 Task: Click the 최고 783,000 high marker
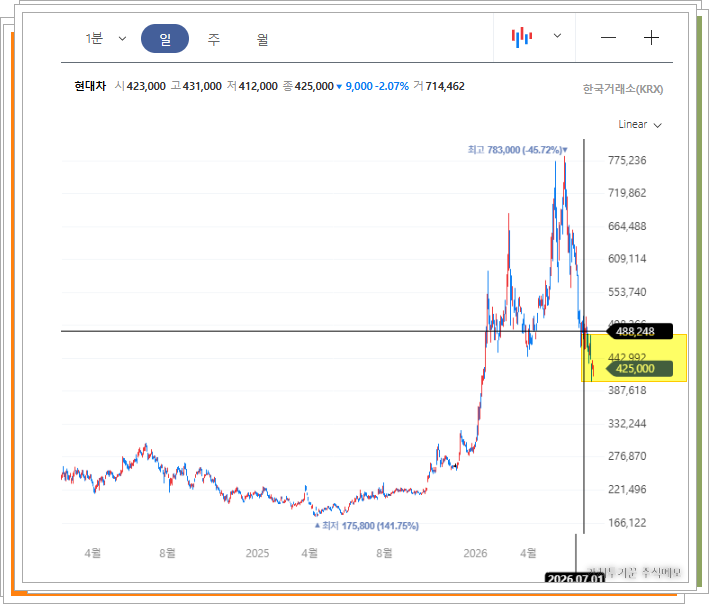pos(517,150)
